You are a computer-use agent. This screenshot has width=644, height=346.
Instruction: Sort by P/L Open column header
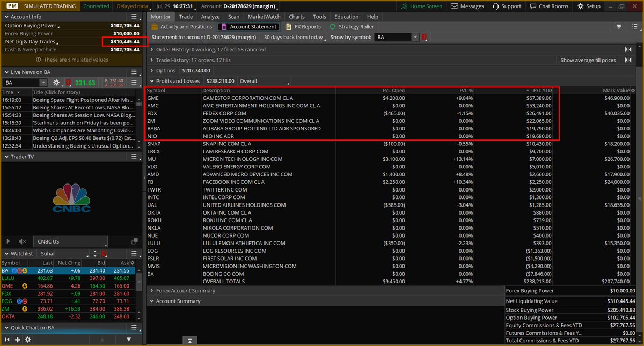tap(393, 91)
